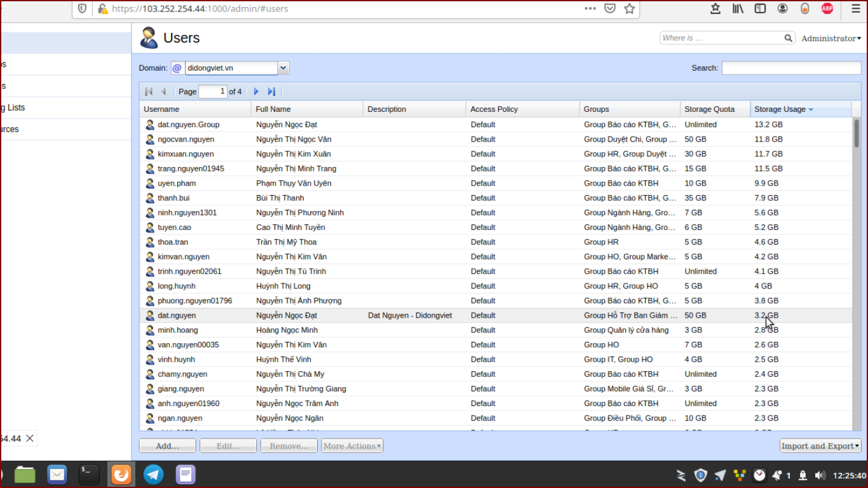
Task: Click the Remove... button
Action: point(289,446)
